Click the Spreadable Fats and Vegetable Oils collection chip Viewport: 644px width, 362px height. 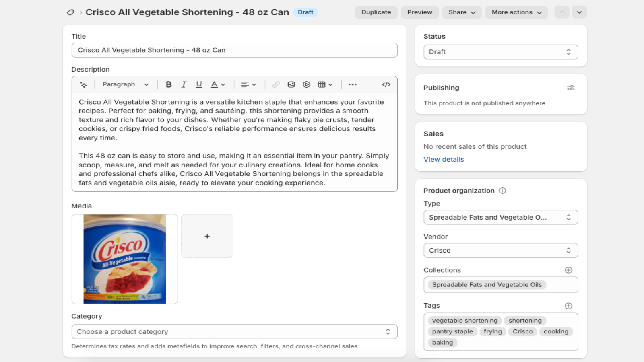[x=487, y=285]
